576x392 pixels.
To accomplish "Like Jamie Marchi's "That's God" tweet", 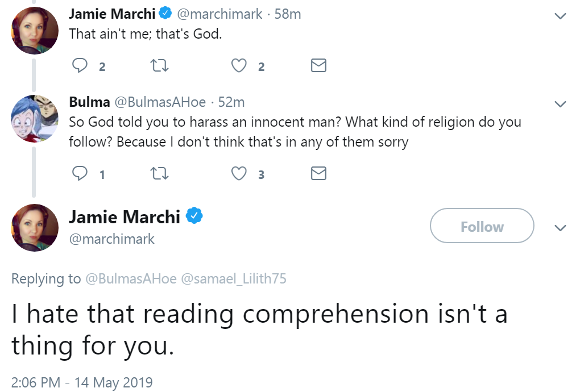I will click(x=239, y=66).
